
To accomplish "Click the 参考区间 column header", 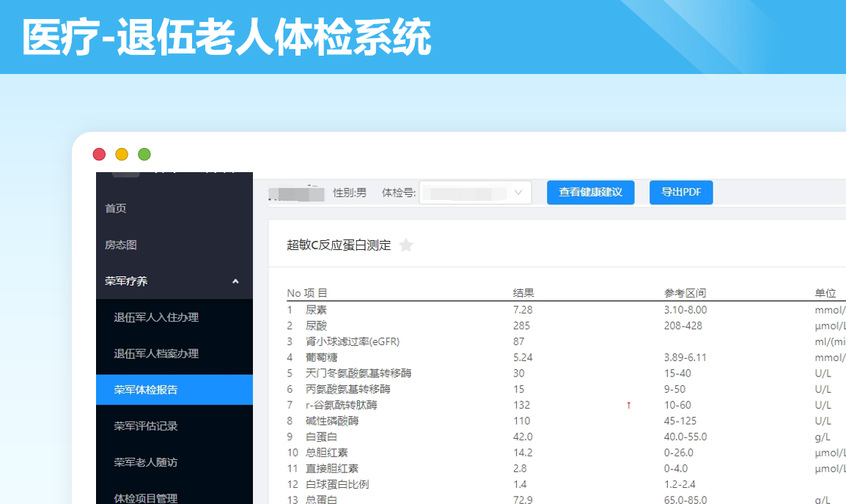I will click(685, 293).
